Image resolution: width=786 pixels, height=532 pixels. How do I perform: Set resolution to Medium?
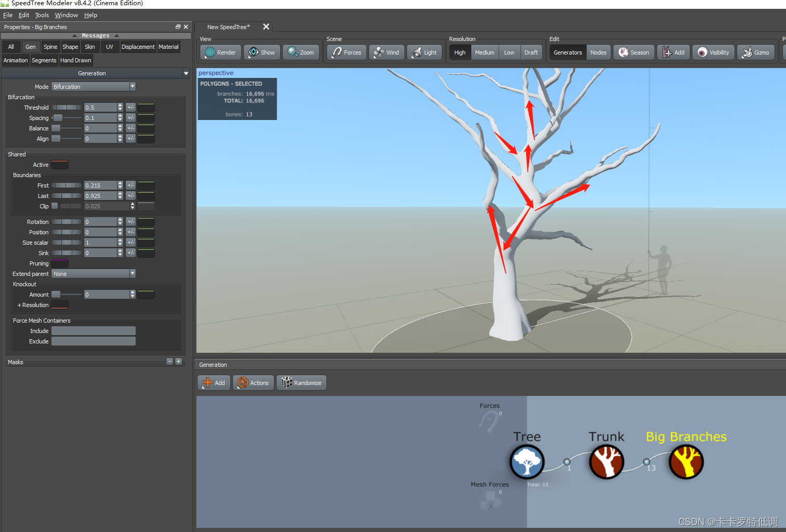pyautogui.click(x=484, y=52)
